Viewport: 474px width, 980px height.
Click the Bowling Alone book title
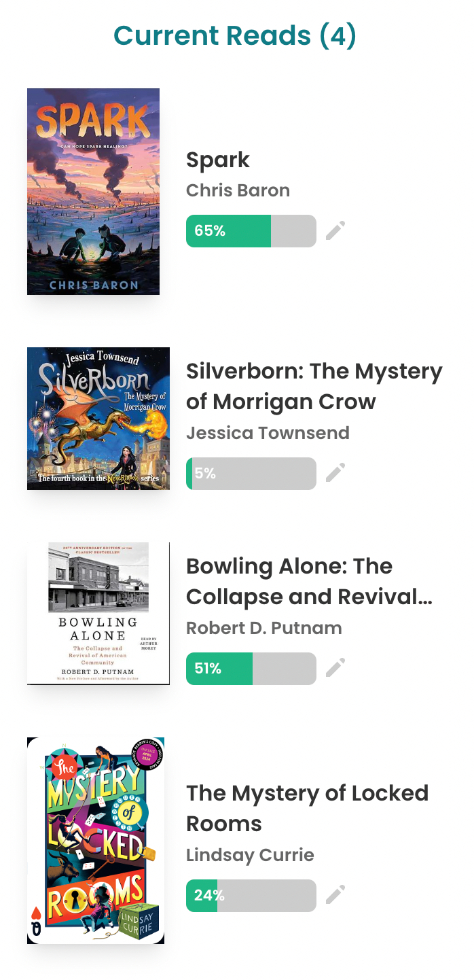tap(309, 581)
